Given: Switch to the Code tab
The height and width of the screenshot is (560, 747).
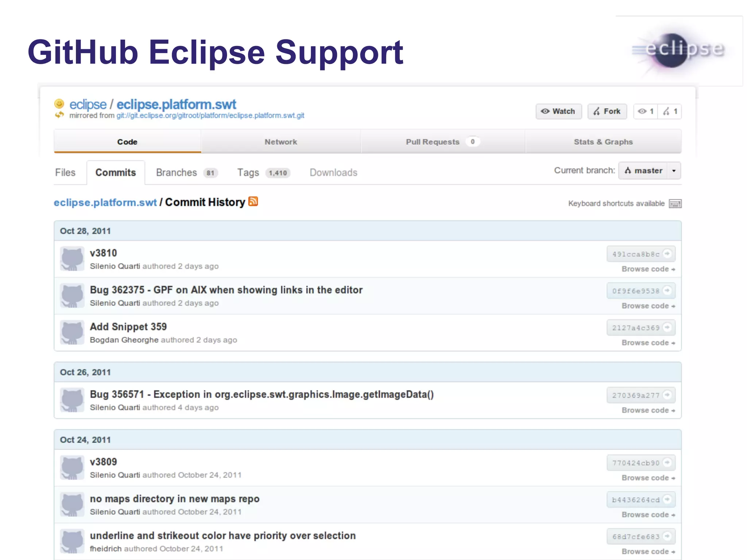Looking at the screenshot, I should (x=127, y=141).
